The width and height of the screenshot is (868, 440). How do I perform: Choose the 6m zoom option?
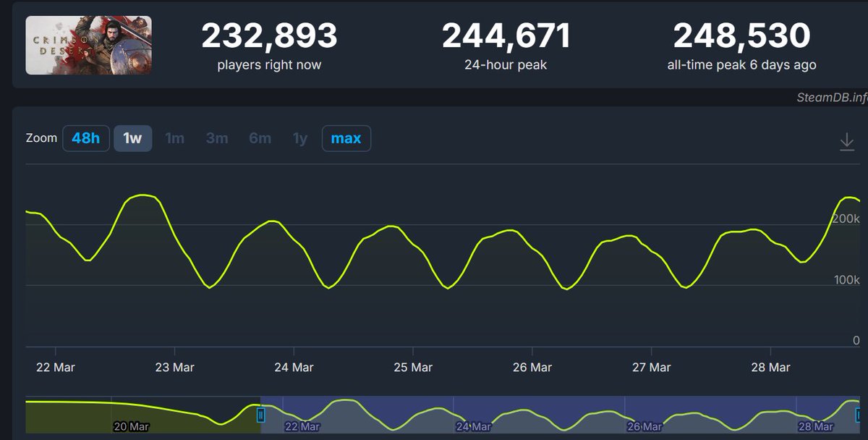click(x=259, y=137)
